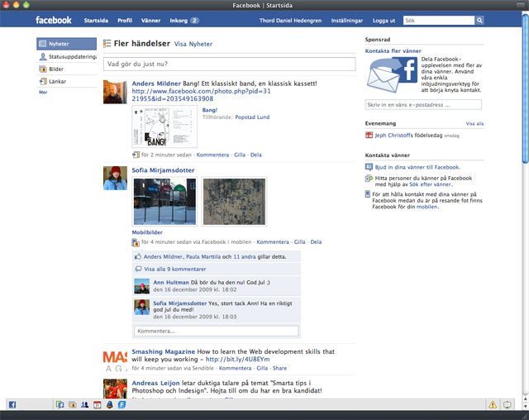This screenshot has height=420, width=529.
Task: Open Thord Daniel Hedengren profile link
Action: pos(290,21)
